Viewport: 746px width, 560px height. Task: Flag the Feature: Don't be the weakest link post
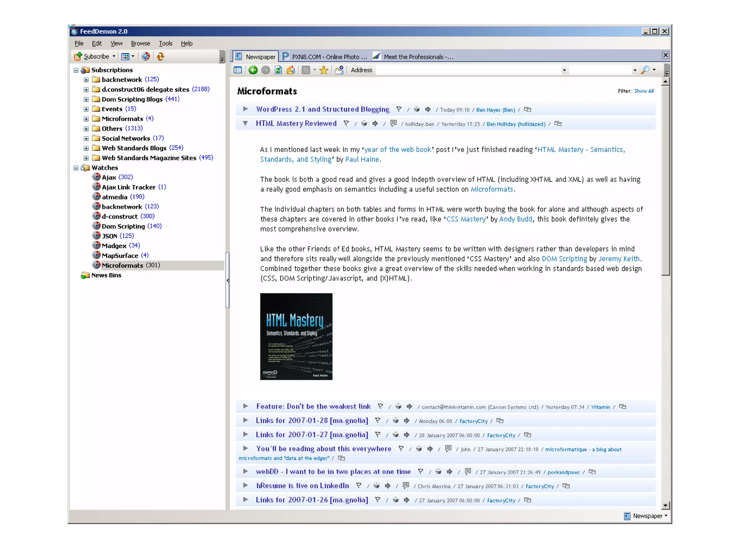coord(381,406)
